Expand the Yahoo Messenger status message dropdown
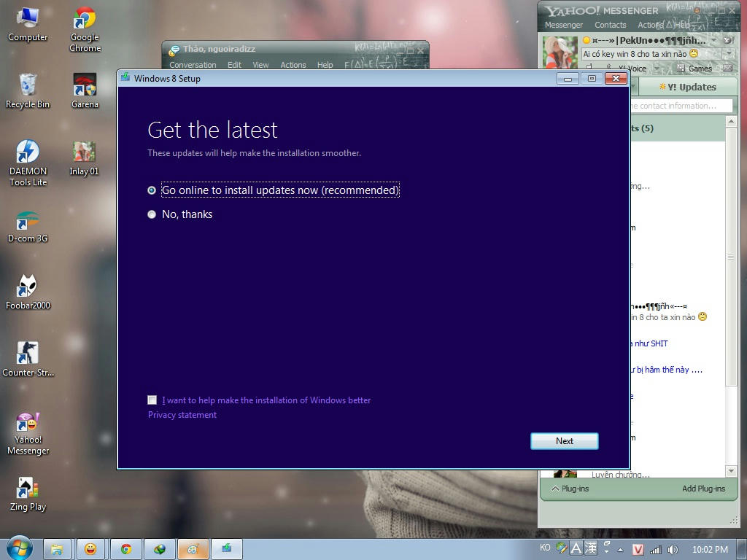Viewport: 747px width, 560px height. point(728,54)
